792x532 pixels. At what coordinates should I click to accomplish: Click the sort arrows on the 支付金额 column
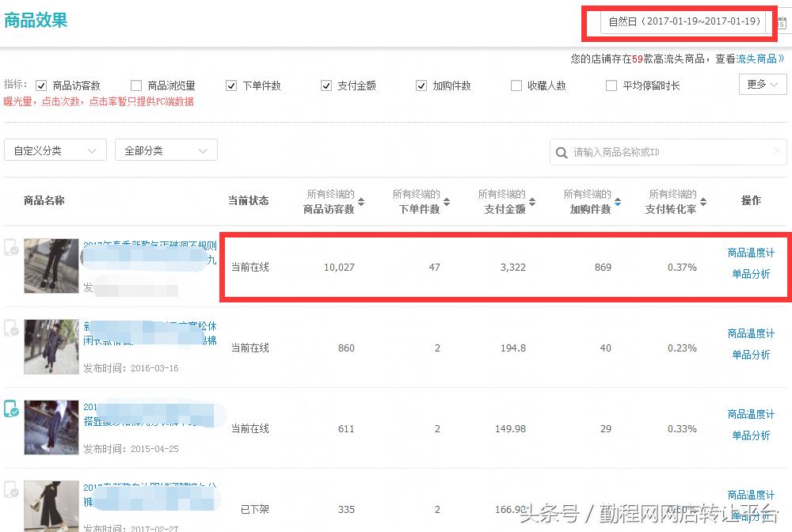tap(533, 202)
